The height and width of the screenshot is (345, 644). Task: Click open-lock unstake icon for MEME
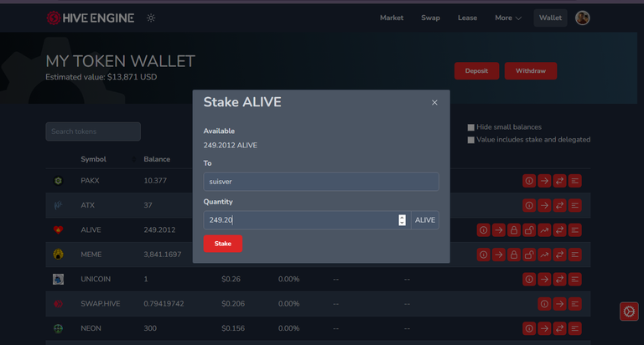pos(529,255)
